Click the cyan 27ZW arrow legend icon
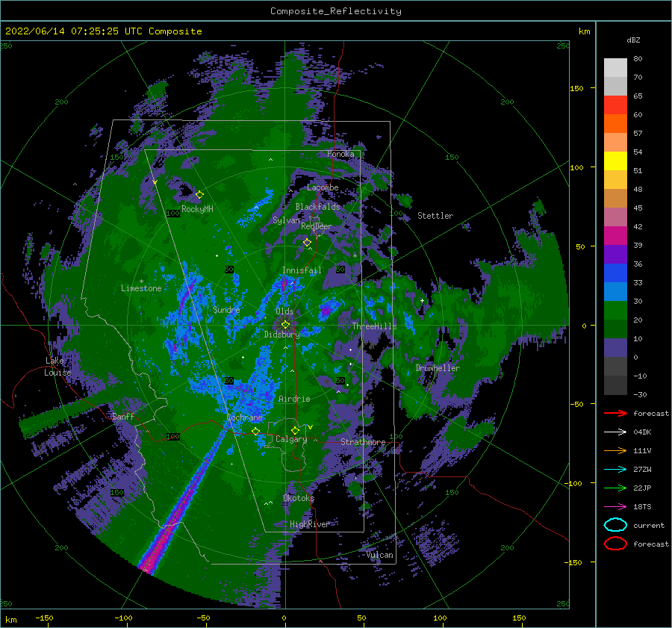 [615, 470]
